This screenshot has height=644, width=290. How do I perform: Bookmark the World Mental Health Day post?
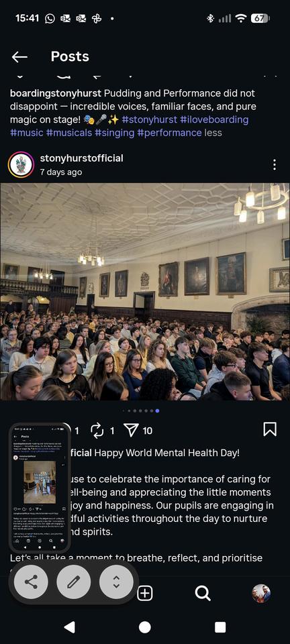pyautogui.click(x=269, y=429)
